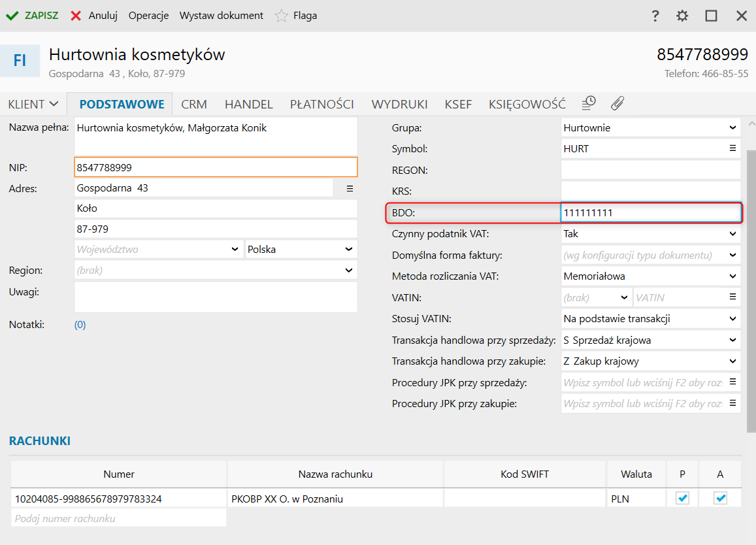Screen dimensions: 756x545
Task: Open the KSEF tab
Action: [x=458, y=104]
